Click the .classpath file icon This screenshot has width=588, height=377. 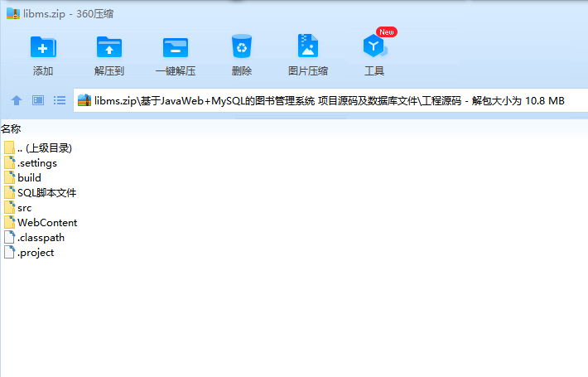[9, 237]
